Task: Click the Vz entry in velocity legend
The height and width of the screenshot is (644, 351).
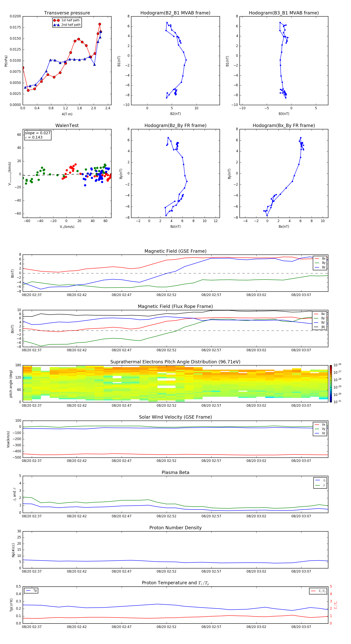Action: click(320, 433)
